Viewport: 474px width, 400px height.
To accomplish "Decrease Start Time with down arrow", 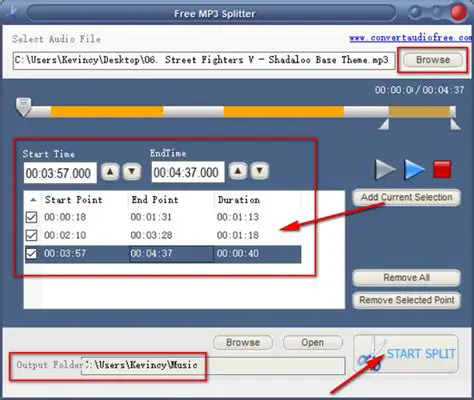I will click(x=132, y=172).
